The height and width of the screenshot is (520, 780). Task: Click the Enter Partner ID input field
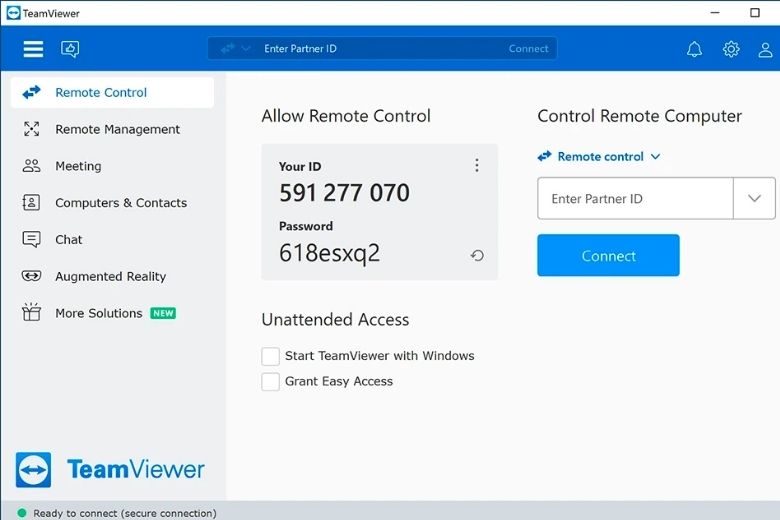click(x=635, y=199)
